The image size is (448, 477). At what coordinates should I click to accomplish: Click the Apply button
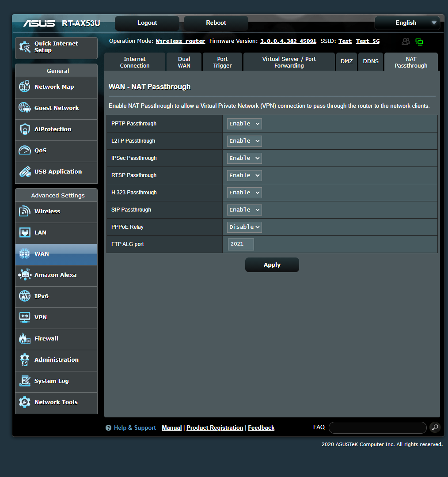[272, 265]
